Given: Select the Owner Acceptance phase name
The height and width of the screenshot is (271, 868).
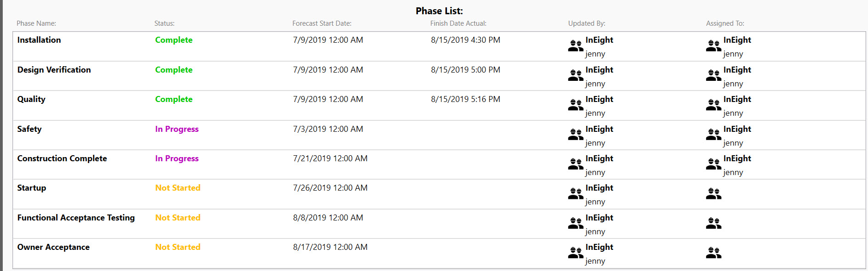Looking at the screenshot, I should 53,247.
